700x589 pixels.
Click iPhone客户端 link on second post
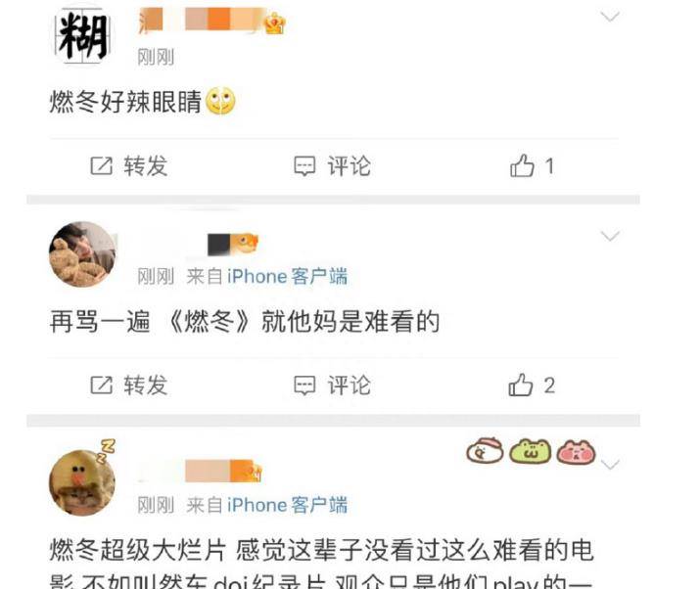click(287, 276)
